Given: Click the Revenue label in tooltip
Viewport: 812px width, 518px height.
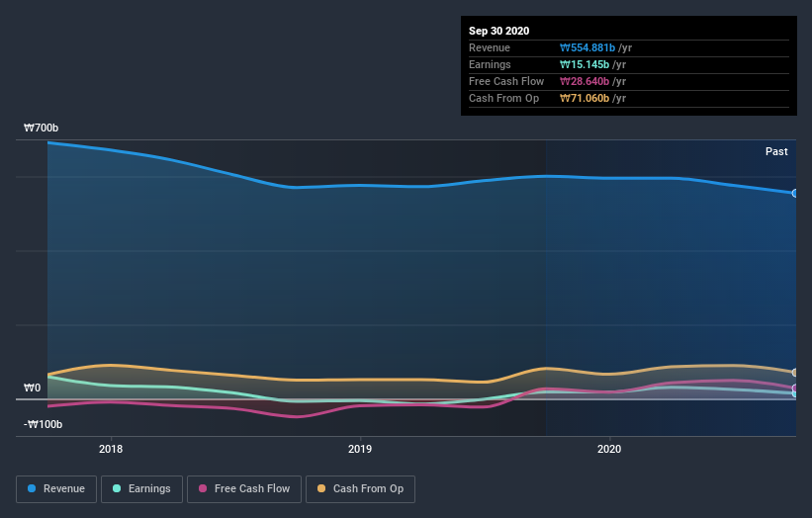Looking at the screenshot, I should point(490,47).
